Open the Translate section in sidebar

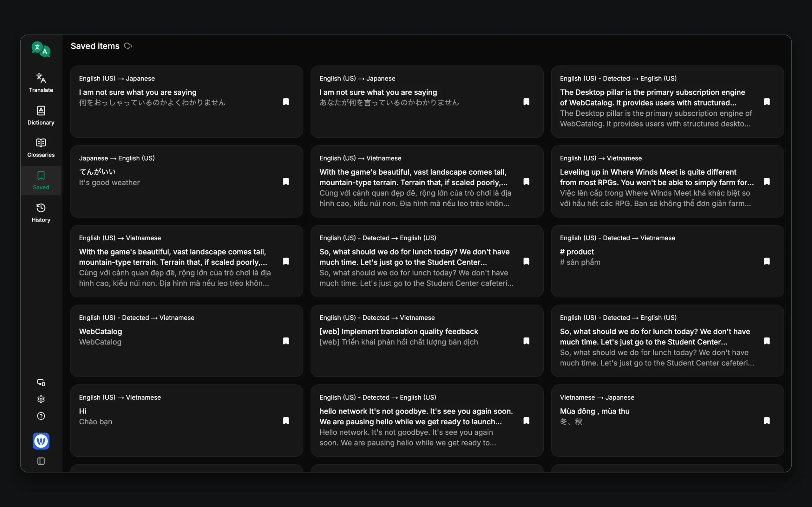coord(41,83)
